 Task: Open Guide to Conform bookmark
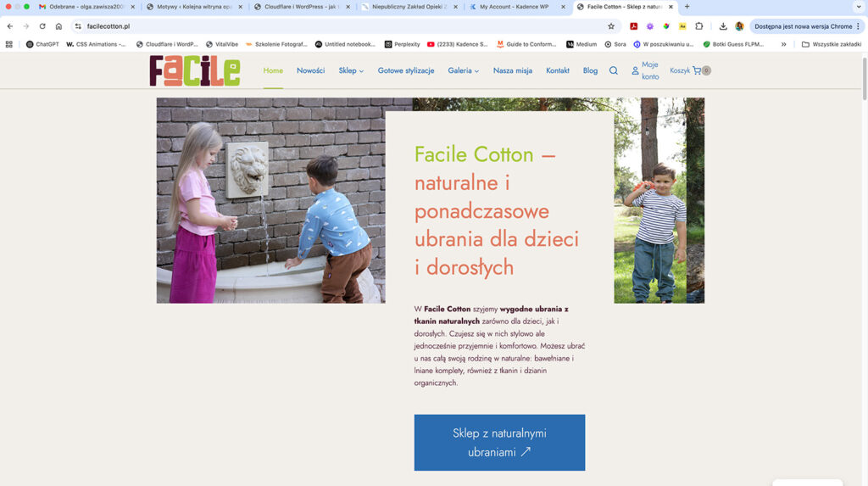click(527, 44)
